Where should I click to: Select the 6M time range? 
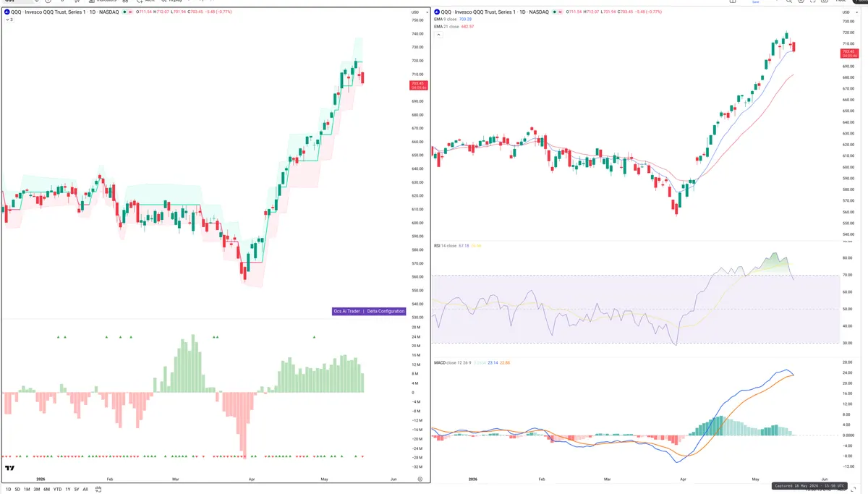pos(46,490)
